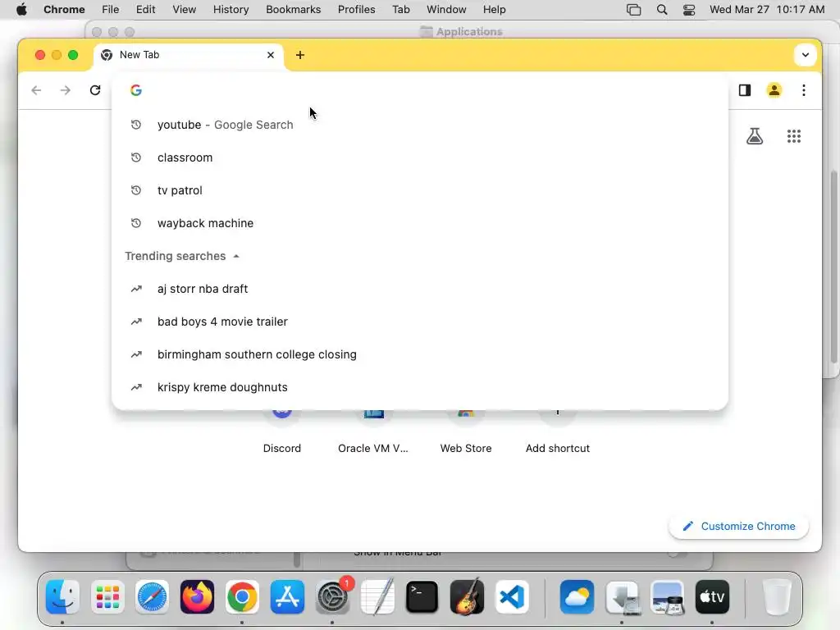Screen dimensions: 840x630
Task: Open the Help menu
Action: point(494,10)
